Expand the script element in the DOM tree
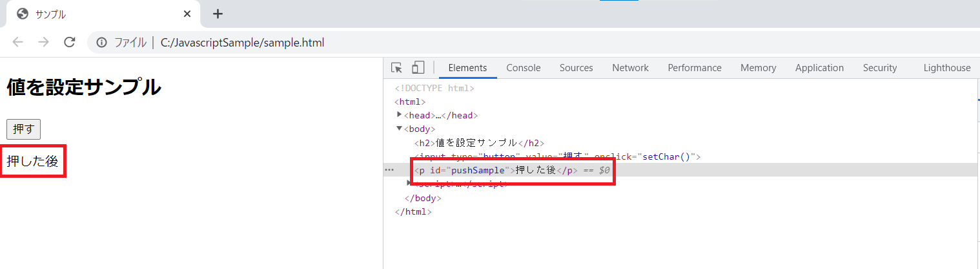 (409, 183)
